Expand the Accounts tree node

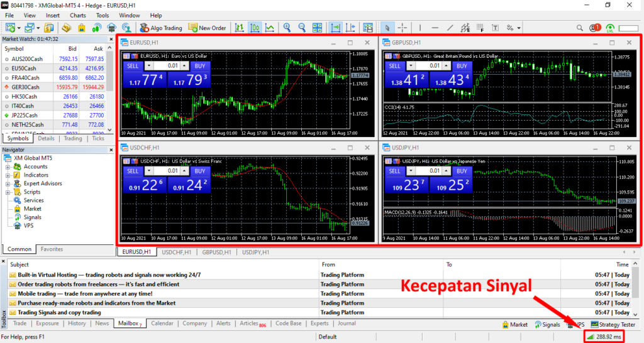8,167
